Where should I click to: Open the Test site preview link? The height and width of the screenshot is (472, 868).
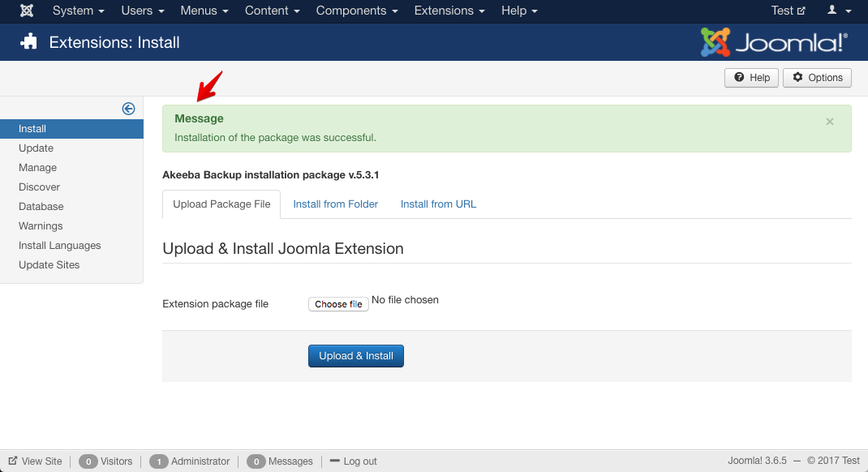click(x=788, y=11)
